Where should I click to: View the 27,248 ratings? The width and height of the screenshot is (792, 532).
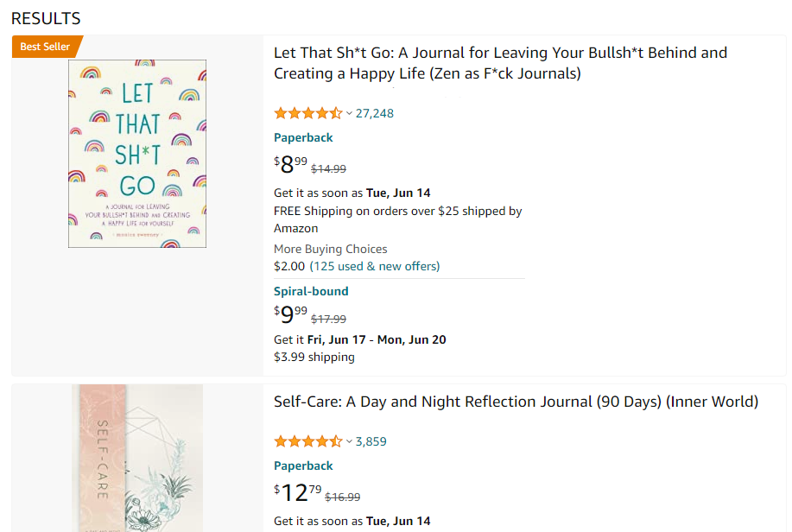click(x=375, y=113)
